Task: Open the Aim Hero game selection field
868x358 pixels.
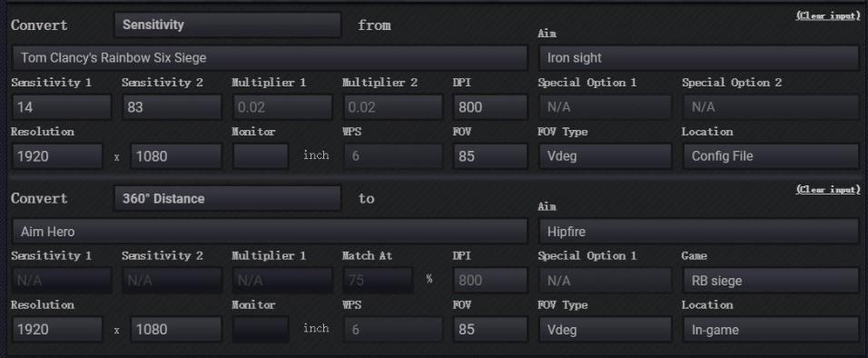Action: click(x=270, y=231)
